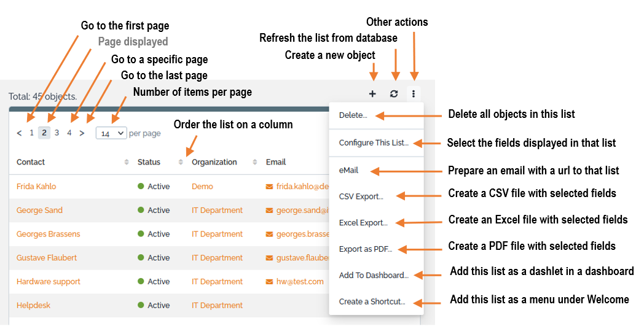Click envelope icon beside Frida Kahlo's email
Viewport: 644px width, 326px height.
[269, 186]
